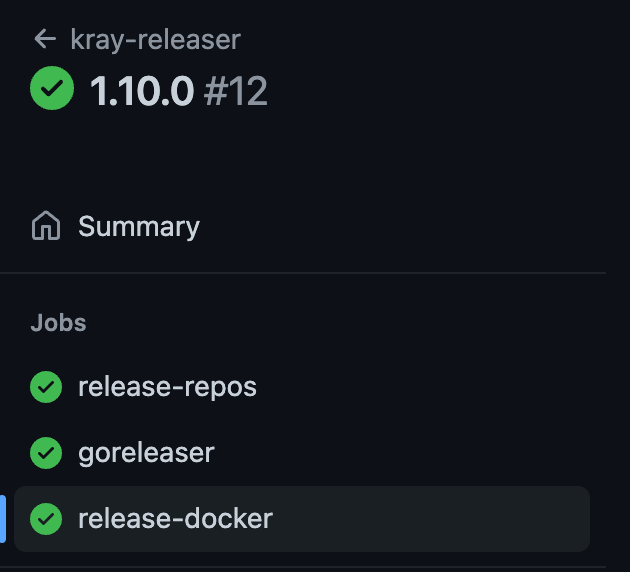The image size is (630, 572).
Task: Go back via the kray-releaser text
Action: click(x=155, y=39)
